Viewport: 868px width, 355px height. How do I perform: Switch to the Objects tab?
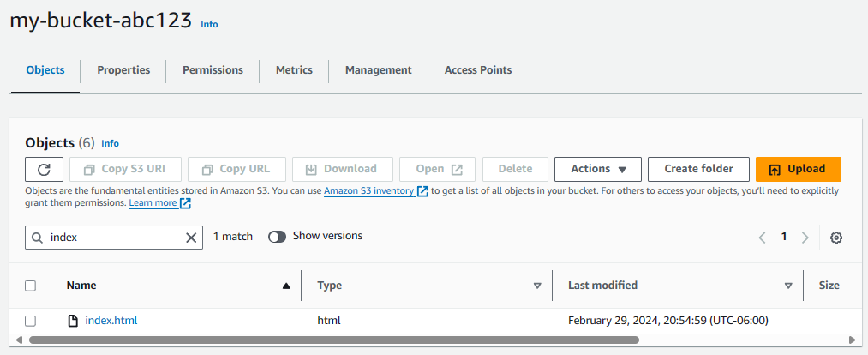tap(45, 70)
